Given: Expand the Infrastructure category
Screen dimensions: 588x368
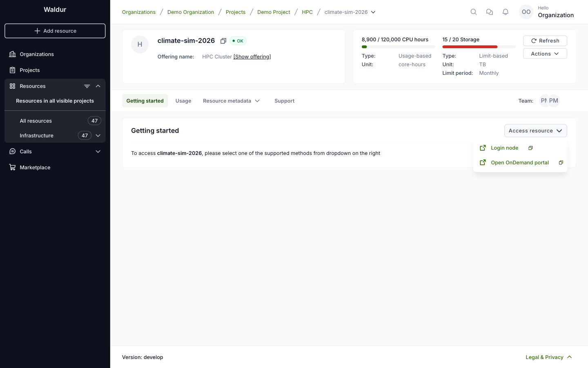Looking at the screenshot, I should [x=98, y=136].
